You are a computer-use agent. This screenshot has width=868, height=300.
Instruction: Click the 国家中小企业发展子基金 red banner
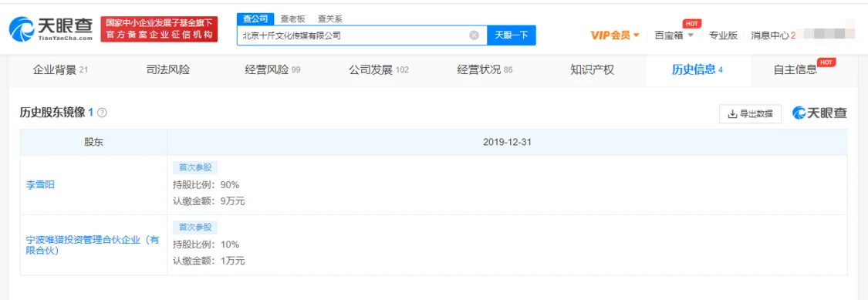[x=159, y=29]
